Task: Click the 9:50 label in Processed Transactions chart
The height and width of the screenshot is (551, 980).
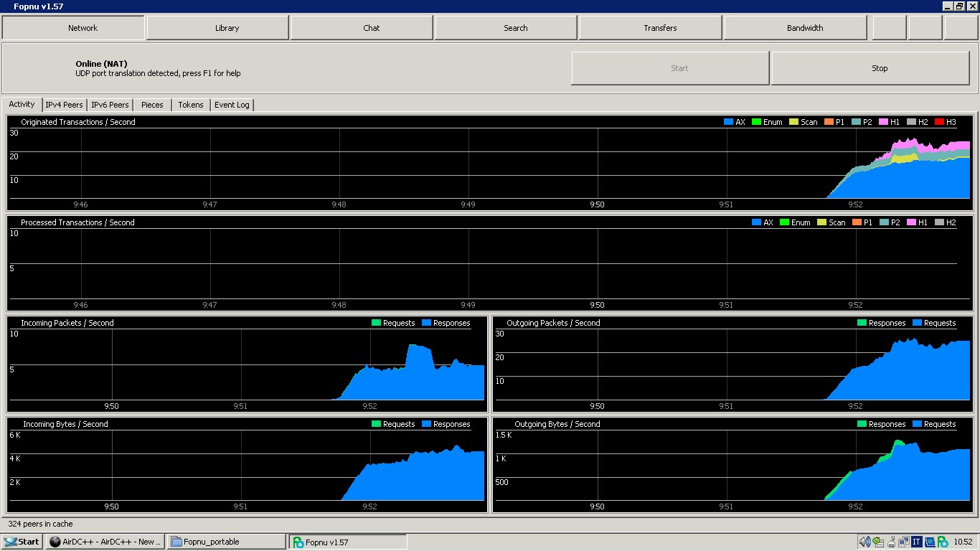Action: click(x=597, y=305)
